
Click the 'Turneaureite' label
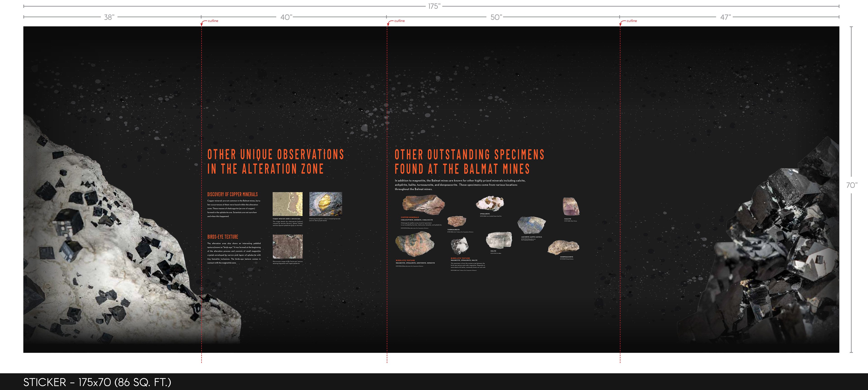coord(453,229)
